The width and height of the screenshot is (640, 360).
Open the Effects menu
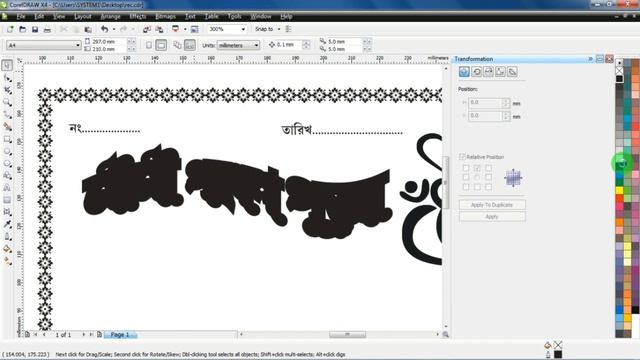coord(138,16)
